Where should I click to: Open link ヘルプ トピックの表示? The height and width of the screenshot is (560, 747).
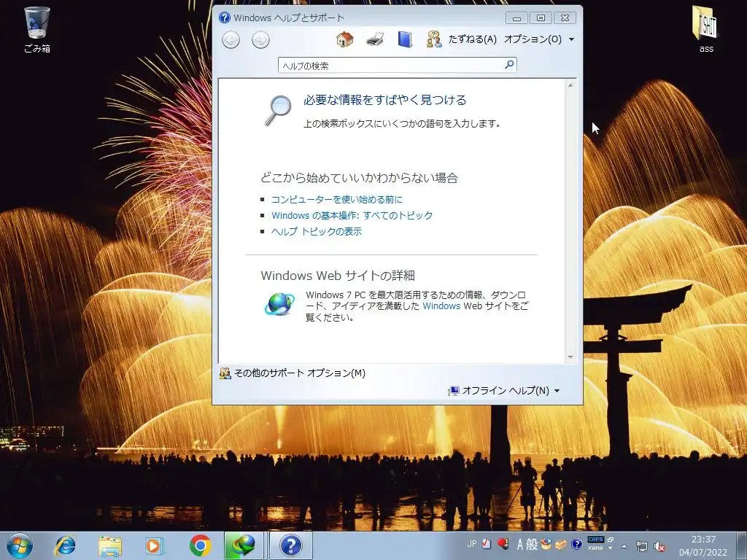[317, 231]
